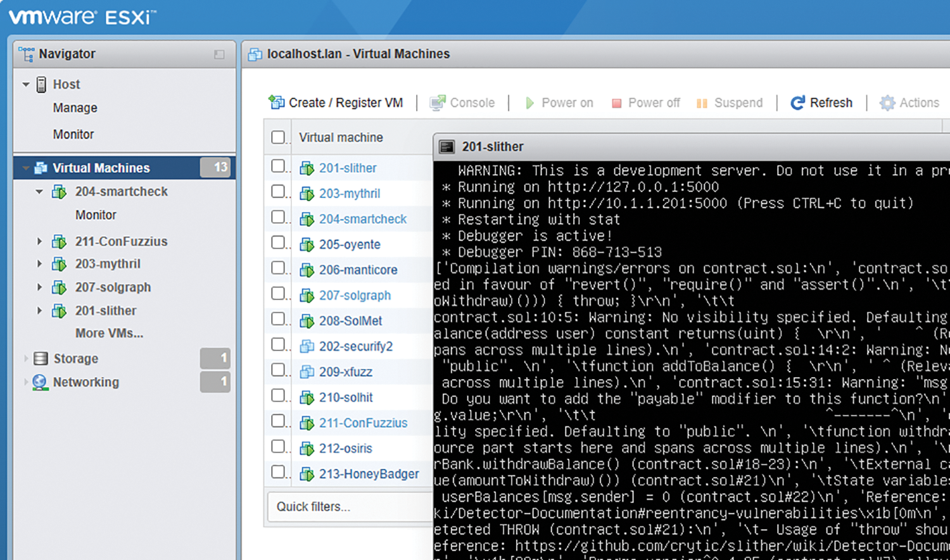950x560 pixels.
Task: Collapse the 204-smartcheck tree node
Action: coord(39,192)
